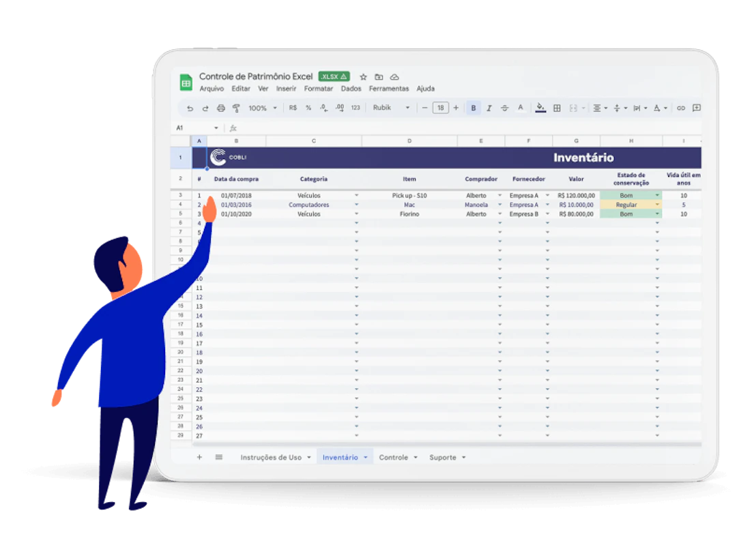
Task: Open the name box dropdown arrow
Action: tap(216, 128)
